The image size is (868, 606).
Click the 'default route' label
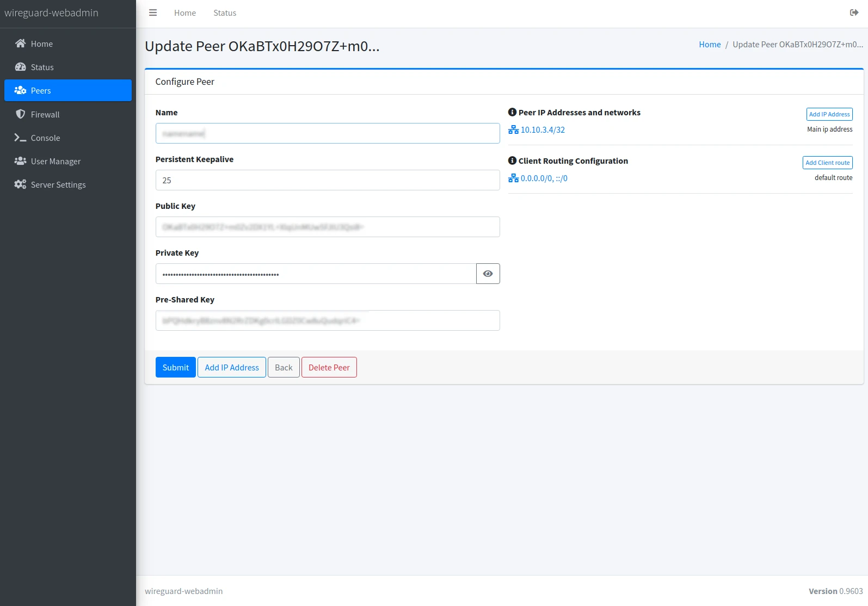click(833, 177)
